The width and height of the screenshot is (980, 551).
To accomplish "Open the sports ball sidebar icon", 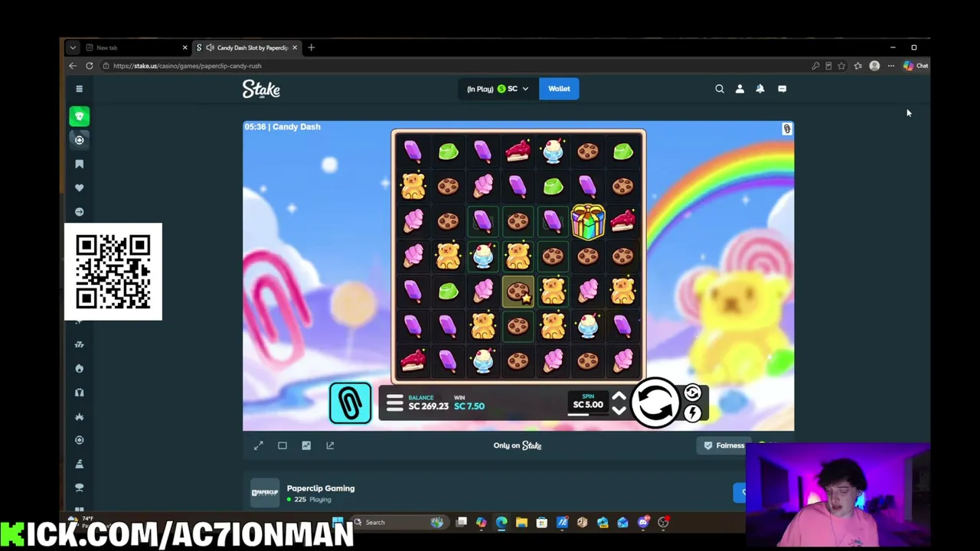I will [79, 140].
